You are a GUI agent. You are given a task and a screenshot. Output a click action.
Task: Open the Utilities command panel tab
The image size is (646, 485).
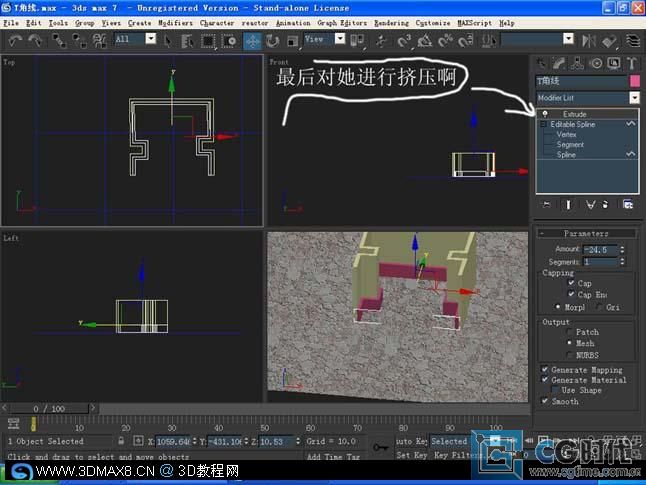click(x=632, y=63)
